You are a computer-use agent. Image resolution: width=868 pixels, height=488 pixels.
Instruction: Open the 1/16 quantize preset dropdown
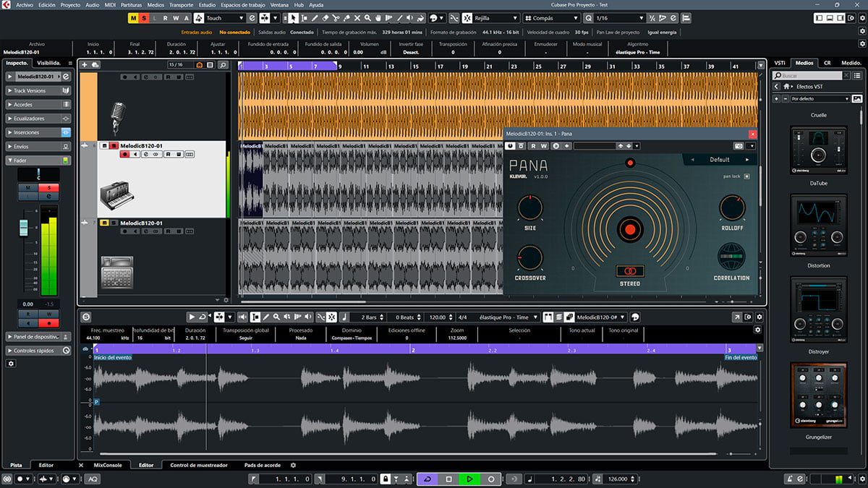coord(620,17)
